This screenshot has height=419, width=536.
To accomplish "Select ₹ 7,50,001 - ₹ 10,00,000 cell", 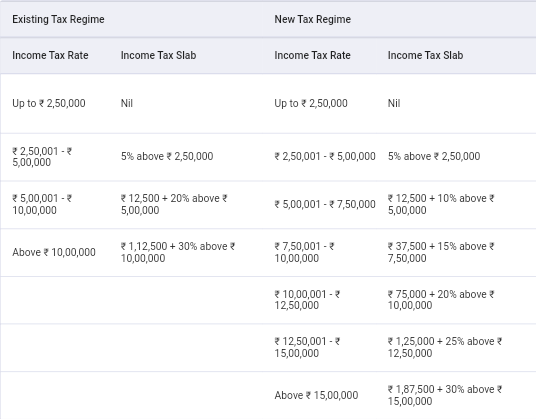I will 305,252.
